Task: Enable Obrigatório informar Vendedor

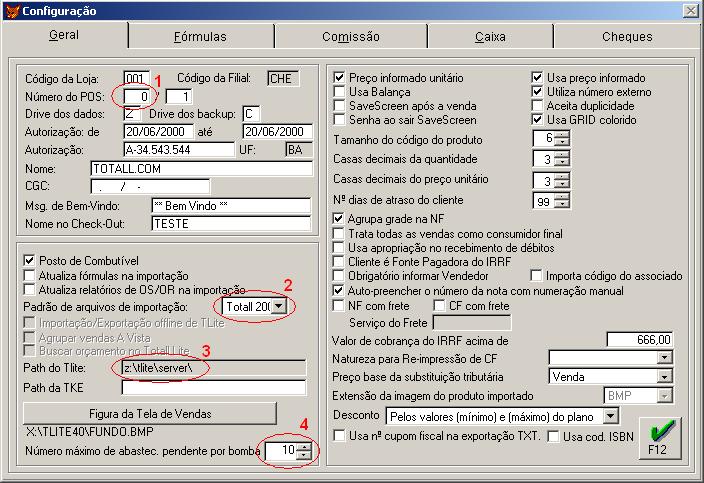Action: point(339,275)
